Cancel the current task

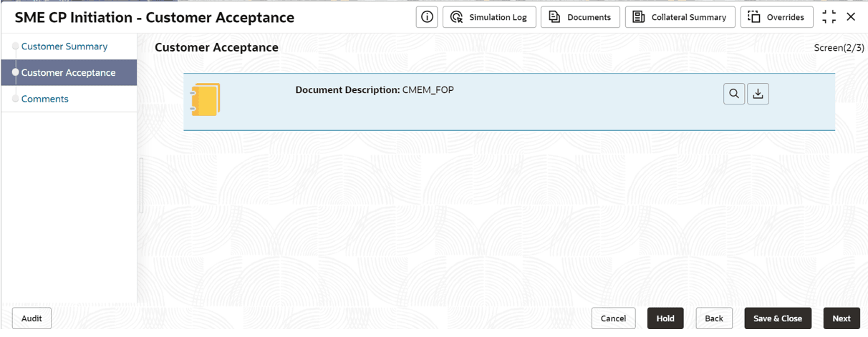coord(613,318)
